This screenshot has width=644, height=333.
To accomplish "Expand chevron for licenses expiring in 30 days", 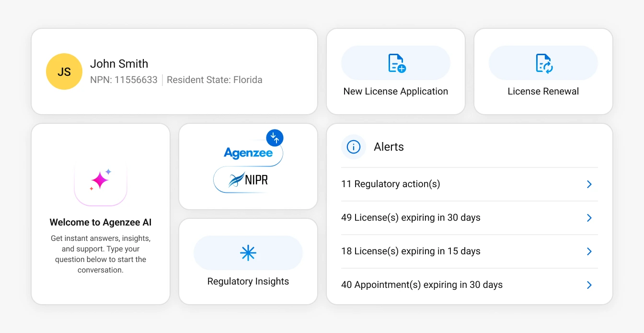I will coord(589,218).
